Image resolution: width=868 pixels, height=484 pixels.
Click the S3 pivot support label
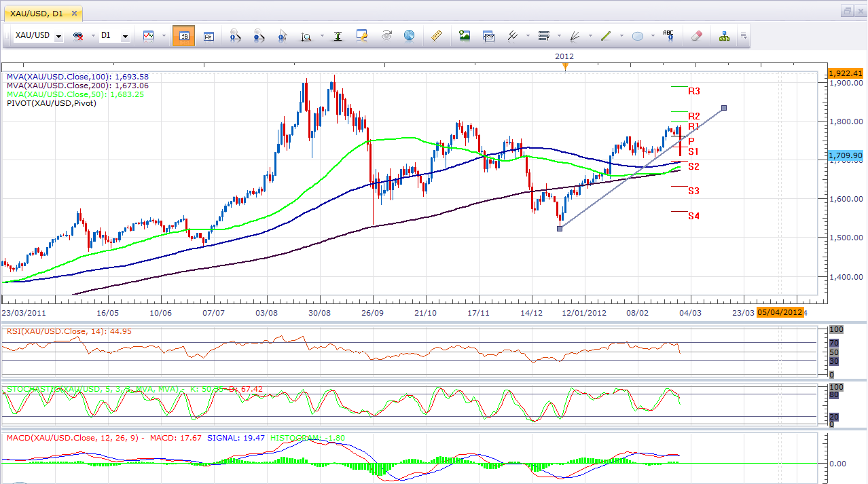pyautogui.click(x=694, y=191)
